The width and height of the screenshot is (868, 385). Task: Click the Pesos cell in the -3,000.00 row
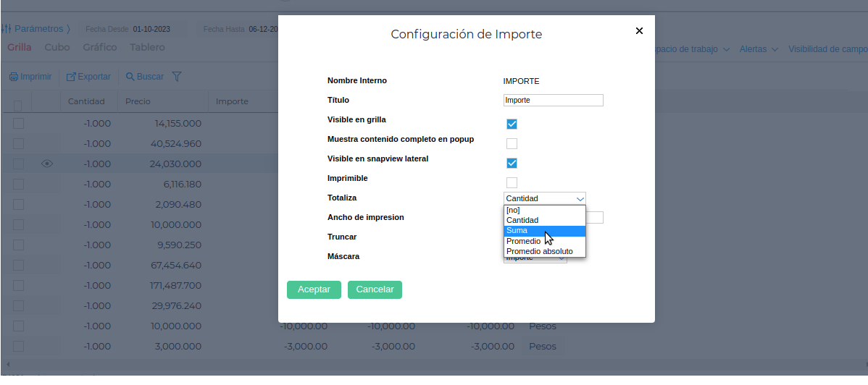click(x=543, y=346)
